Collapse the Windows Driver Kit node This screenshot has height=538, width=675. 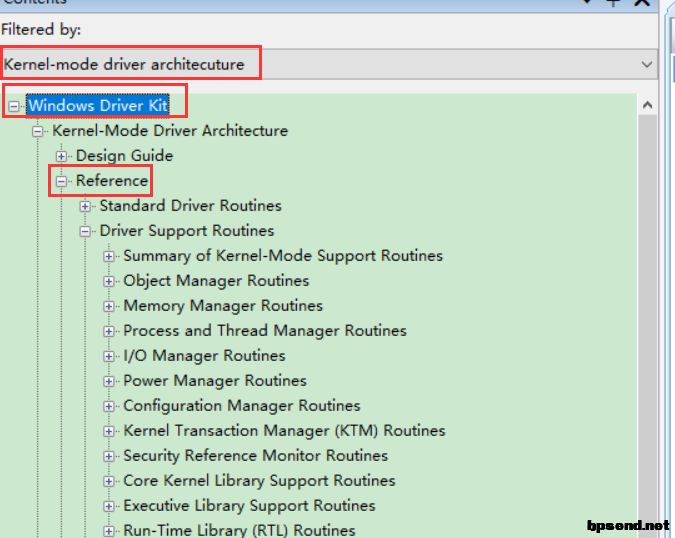pos(14,106)
